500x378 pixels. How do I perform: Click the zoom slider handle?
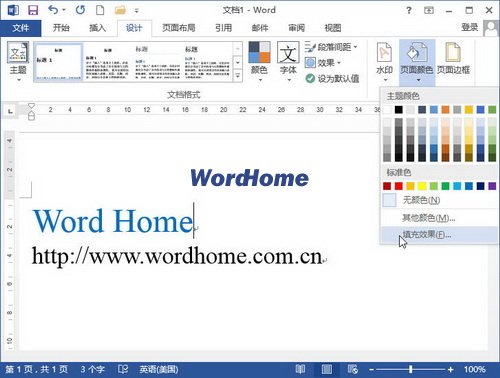tap(411, 369)
